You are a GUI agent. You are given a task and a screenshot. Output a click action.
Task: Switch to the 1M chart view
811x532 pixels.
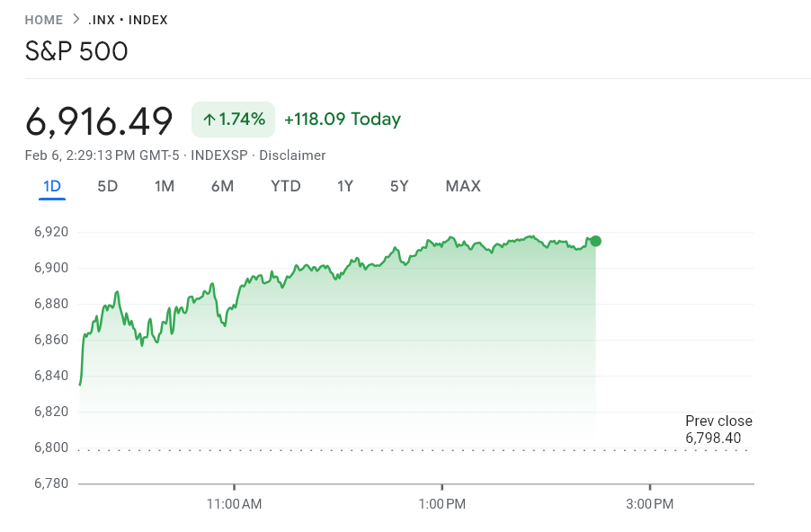165,186
